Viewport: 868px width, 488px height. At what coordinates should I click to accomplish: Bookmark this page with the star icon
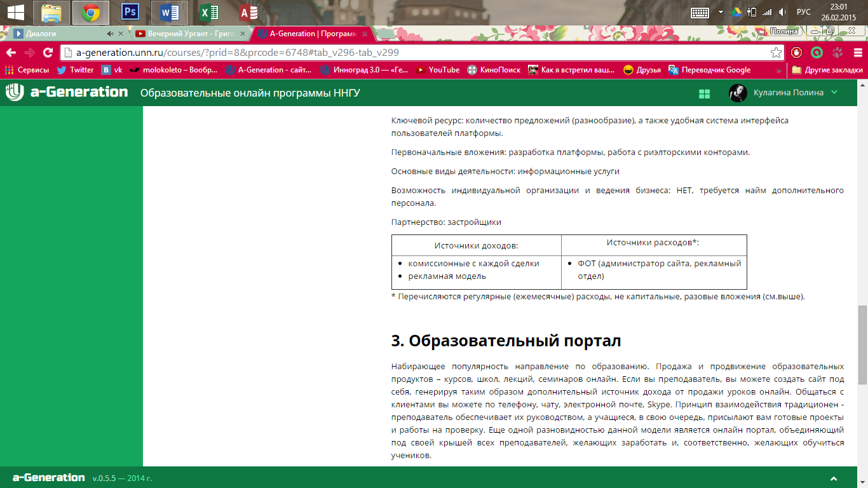tap(776, 53)
